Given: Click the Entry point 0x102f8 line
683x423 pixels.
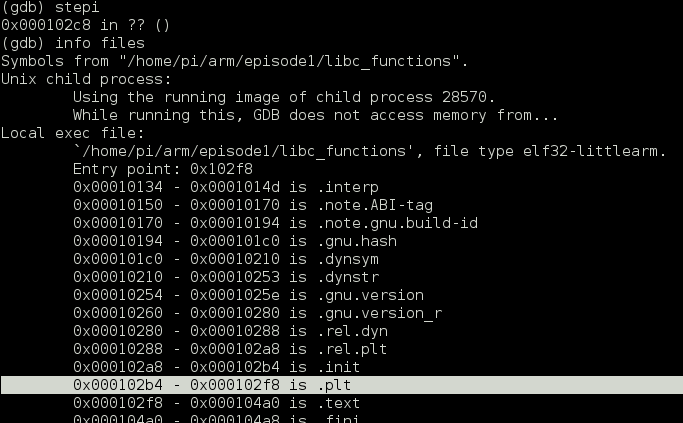Looking at the screenshot, I should coord(163,169).
